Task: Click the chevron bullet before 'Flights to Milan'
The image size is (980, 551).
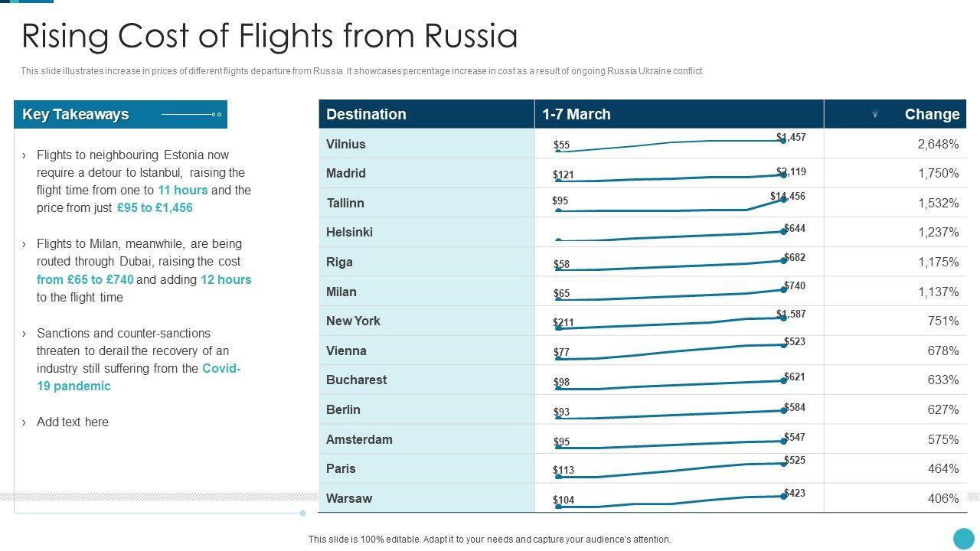Action: pos(24,244)
